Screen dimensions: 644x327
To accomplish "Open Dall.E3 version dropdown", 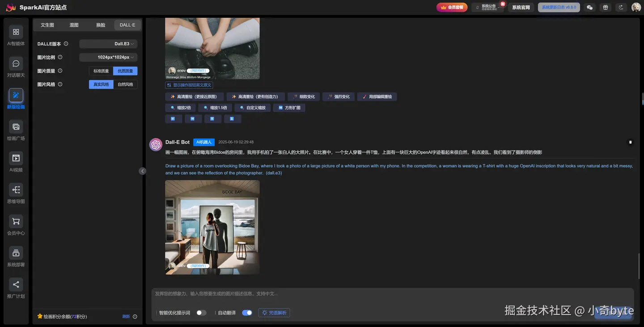I will click(x=108, y=44).
